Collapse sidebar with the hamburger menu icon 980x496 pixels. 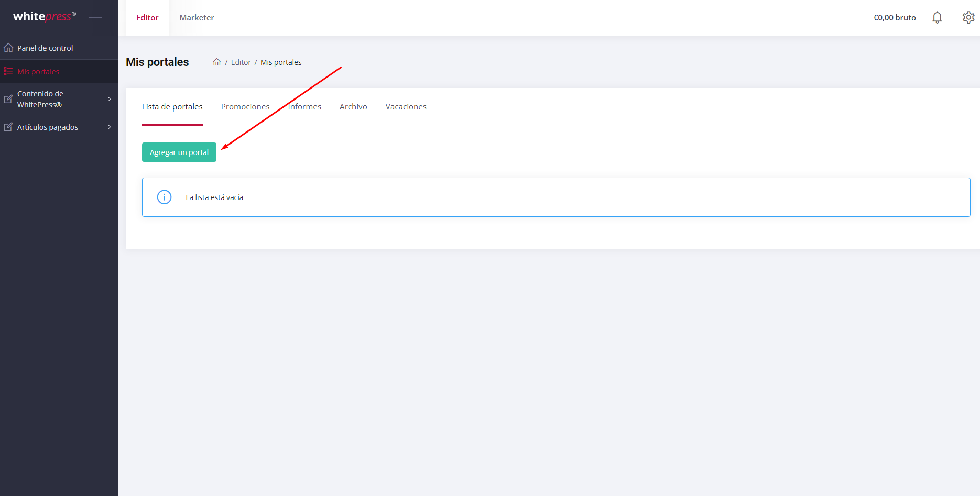point(95,18)
